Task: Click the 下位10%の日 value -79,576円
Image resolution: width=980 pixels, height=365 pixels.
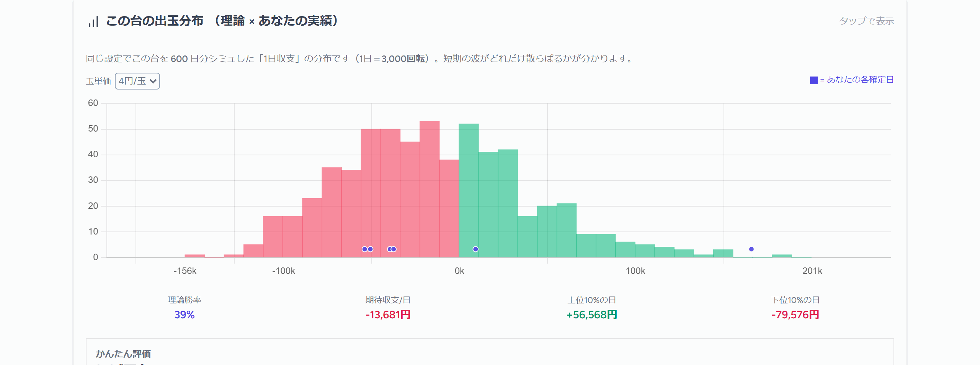Action: [x=795, y=314]
